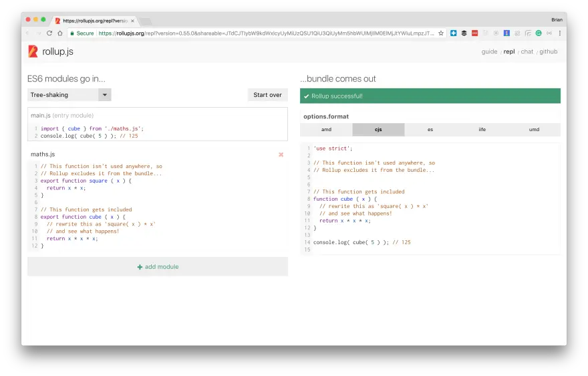Go to browser home page
The height and width of the screenshot is (376, 588).
pyautogui.click(x=60, y=33)
